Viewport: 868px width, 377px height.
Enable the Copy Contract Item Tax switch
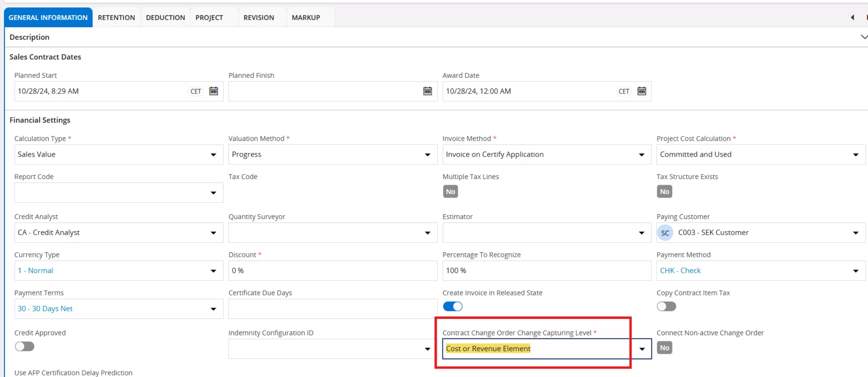(x=666, y=307)
